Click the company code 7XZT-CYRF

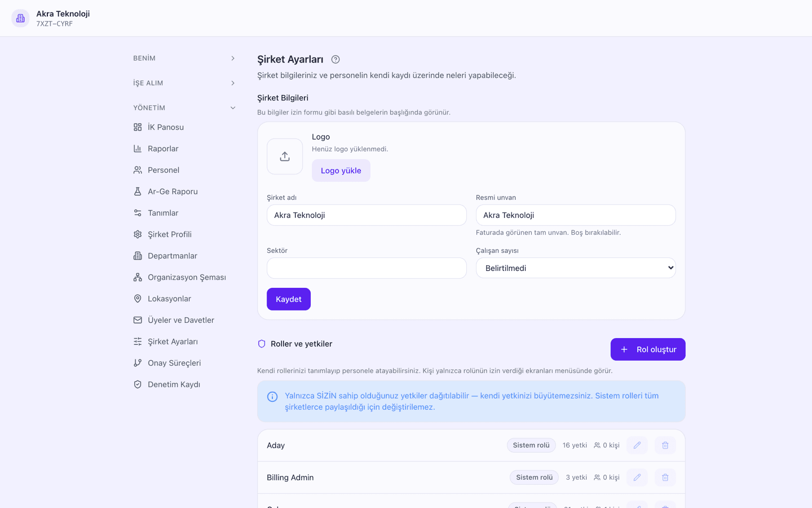click(55, 24)
